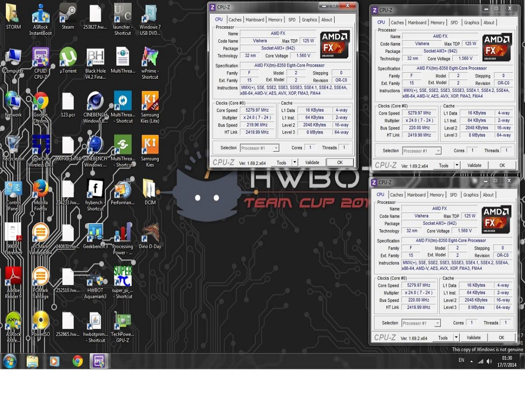Switch to SPD tab in upper-right CPU-Z
Viewport: 525px width, 420px height.
(x=454, y=23)
